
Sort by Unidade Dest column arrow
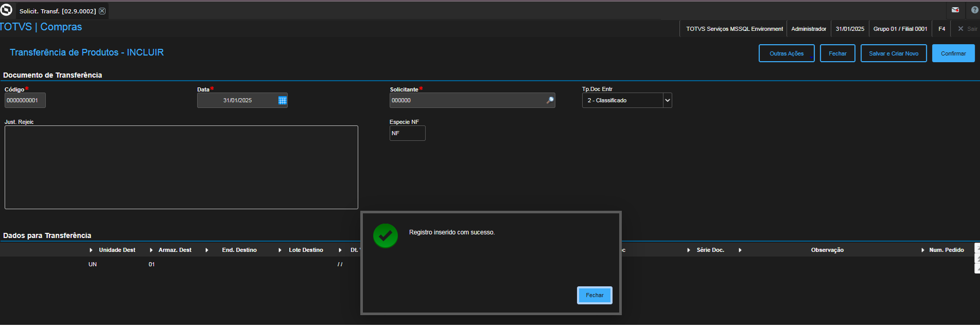(91, 250)
